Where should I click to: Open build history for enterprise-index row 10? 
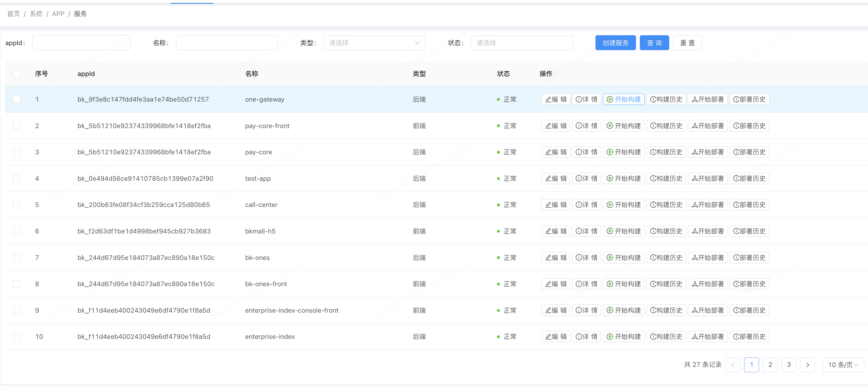(666, 337)
